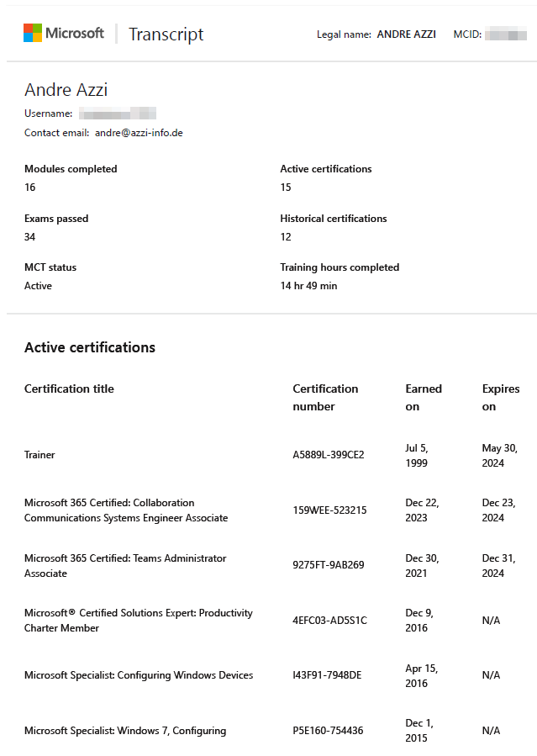Click the 'Historical certifications' label

click(x=334, y=219)
